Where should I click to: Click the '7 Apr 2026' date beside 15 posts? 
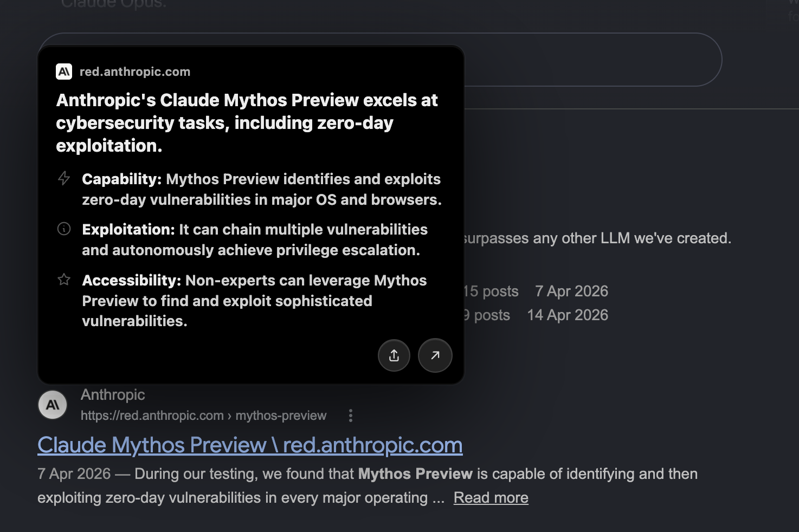[571, 291]
